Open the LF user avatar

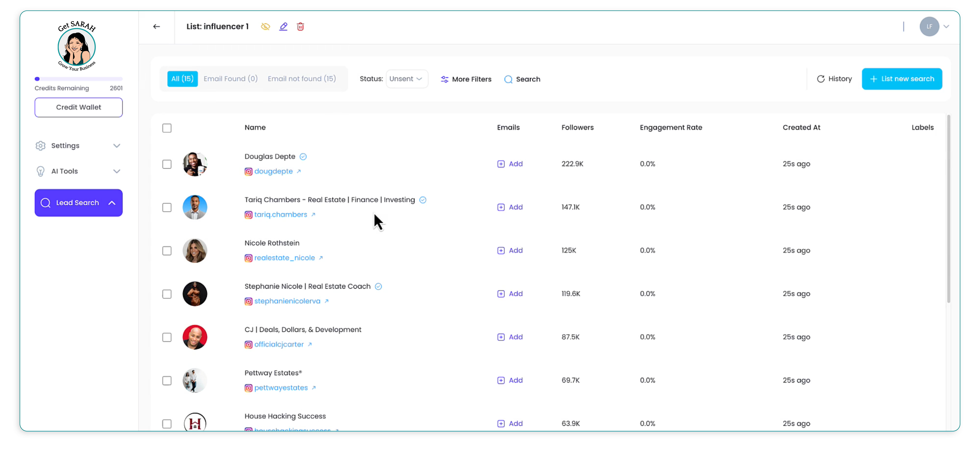(x=929, y=27)
